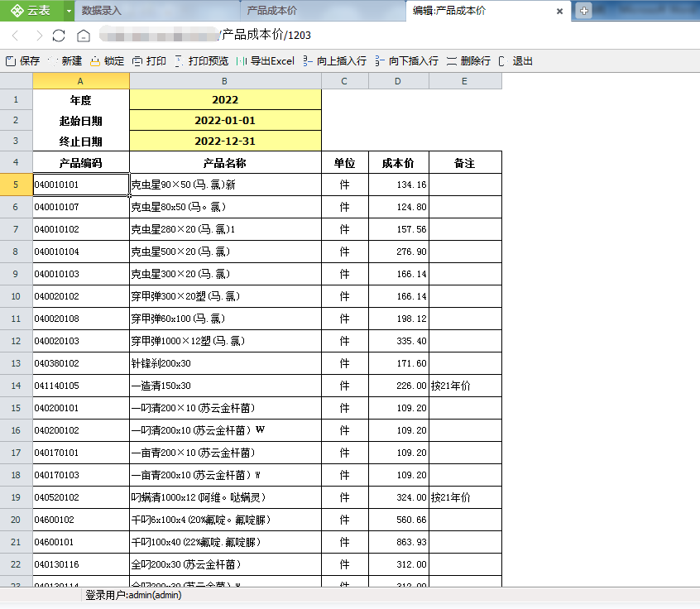Click cost price 171.60

pos(398,363)
